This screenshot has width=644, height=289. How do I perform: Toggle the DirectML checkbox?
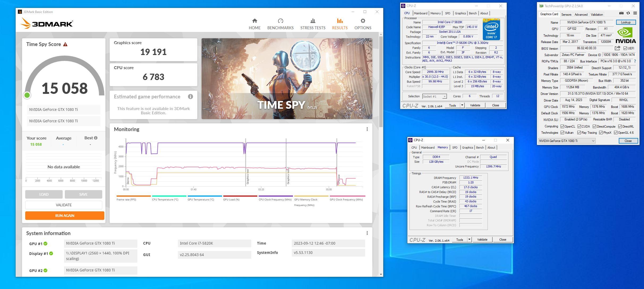point(620,127)
